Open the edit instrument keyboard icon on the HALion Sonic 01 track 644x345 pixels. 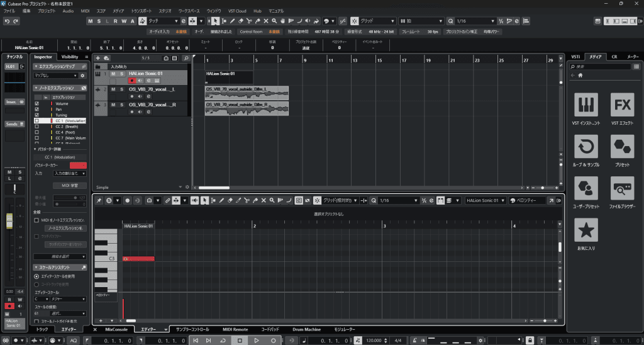coord(157,81)
